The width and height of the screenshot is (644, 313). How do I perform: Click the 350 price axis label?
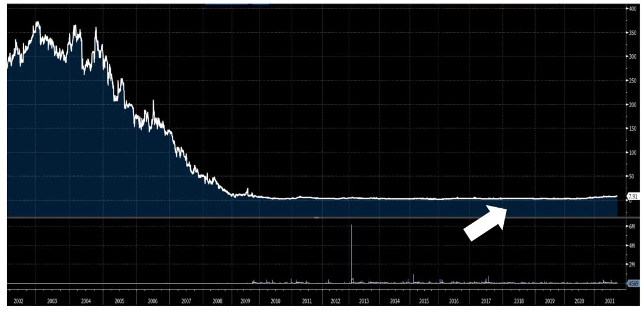(x=633, y=33)
